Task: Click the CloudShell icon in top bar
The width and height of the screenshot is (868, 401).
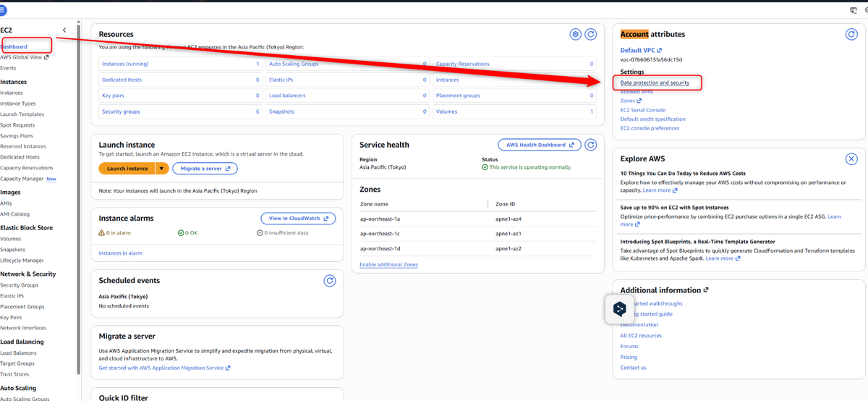Action: coord(854,10)
